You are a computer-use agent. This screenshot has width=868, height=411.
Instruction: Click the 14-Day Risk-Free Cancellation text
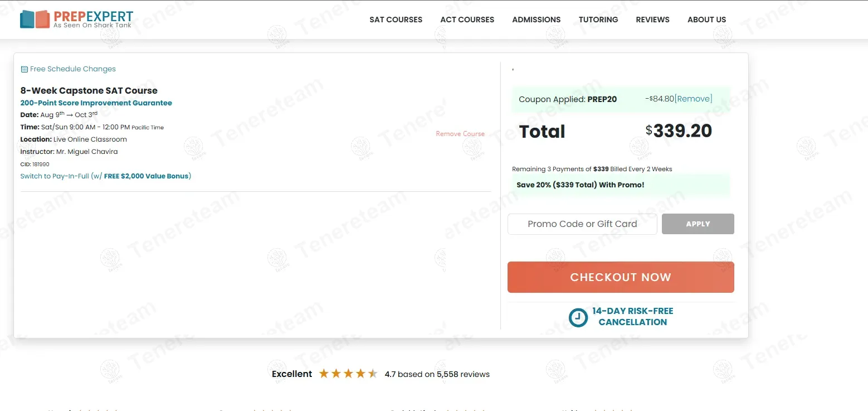click(x=632, y=316)
